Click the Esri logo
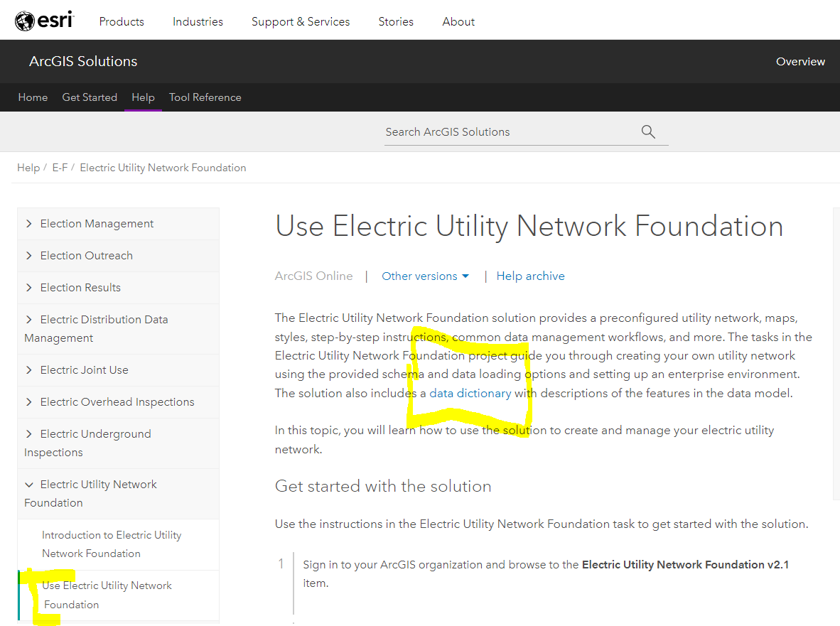Viewport: 840px width, 626px height. pos(44,20)
